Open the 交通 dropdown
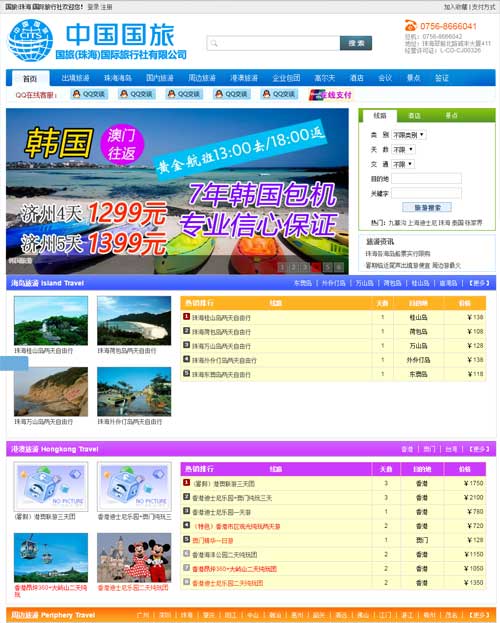Screen dimensions: 500x623 403,164
